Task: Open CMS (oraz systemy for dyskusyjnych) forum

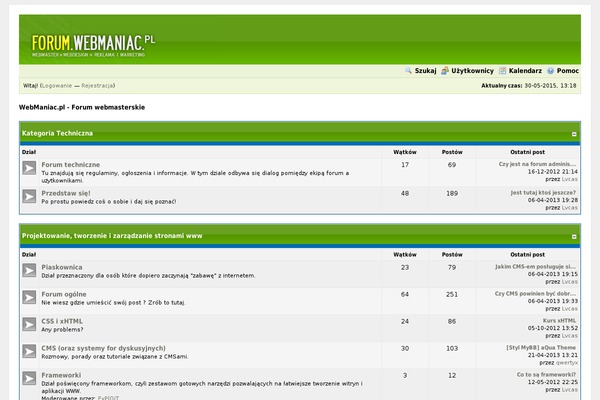Action: (x=104, y=348)
